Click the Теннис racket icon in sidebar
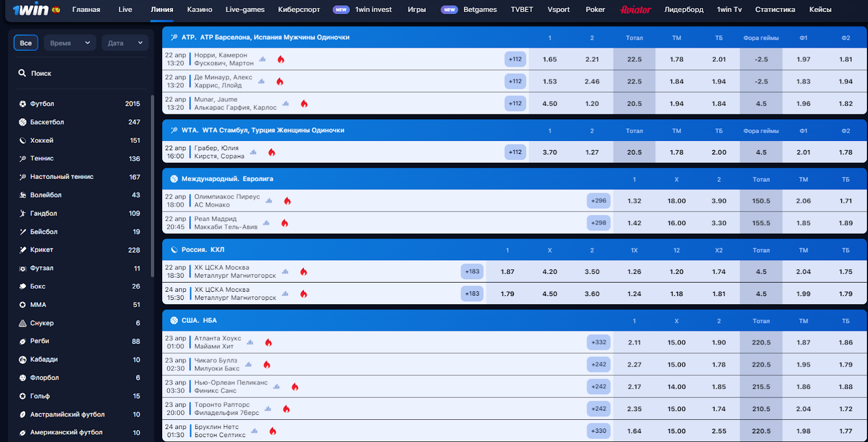Screen dimensions: 868x442 [23, 159]
